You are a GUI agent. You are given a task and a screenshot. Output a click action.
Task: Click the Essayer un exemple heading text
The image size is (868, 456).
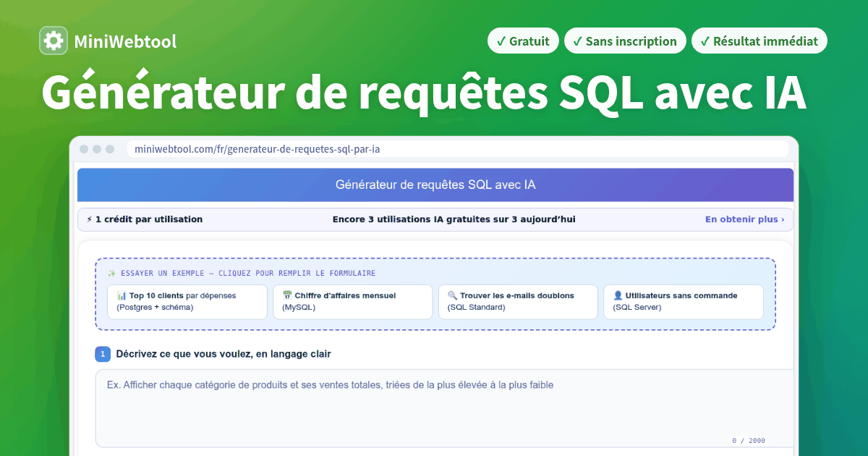click(247, 274)
